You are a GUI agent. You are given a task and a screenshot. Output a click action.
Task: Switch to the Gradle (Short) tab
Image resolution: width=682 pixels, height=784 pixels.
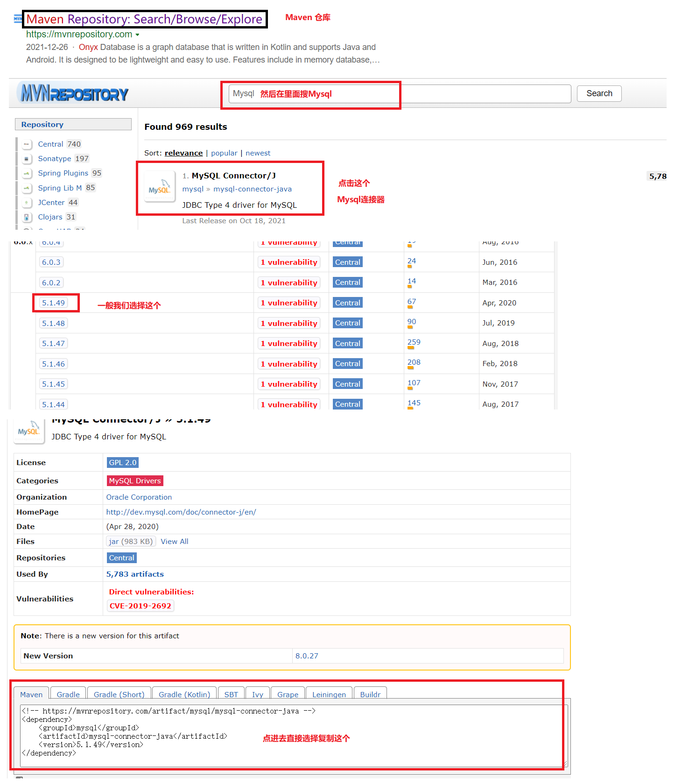[x=119, y=694]
